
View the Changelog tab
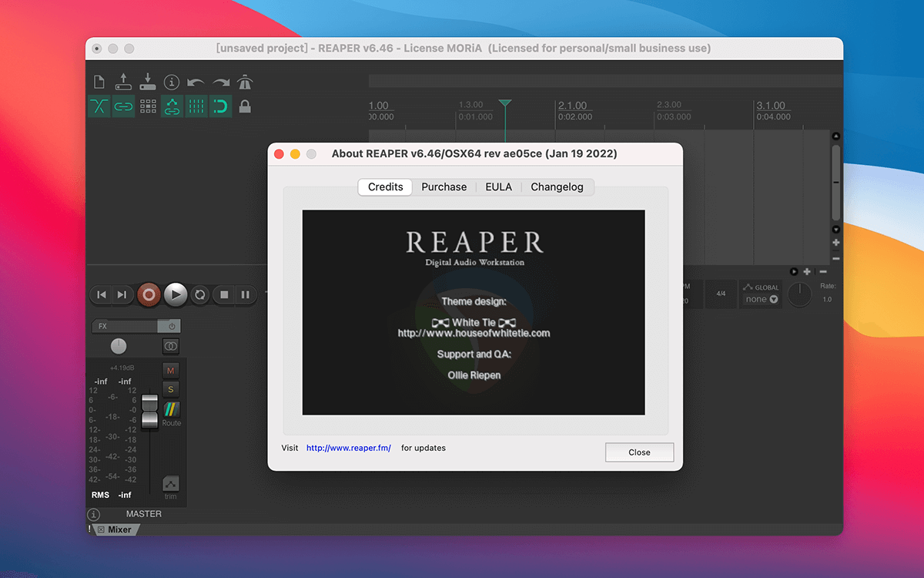(x=557, y=187)
